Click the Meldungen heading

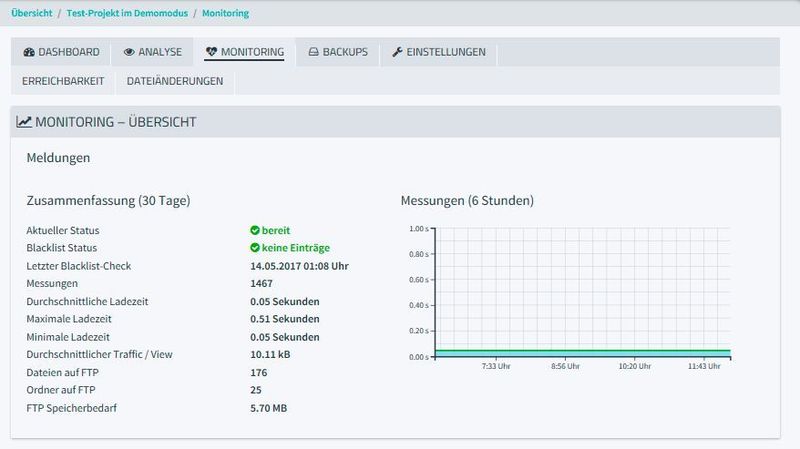pos(58,158)
